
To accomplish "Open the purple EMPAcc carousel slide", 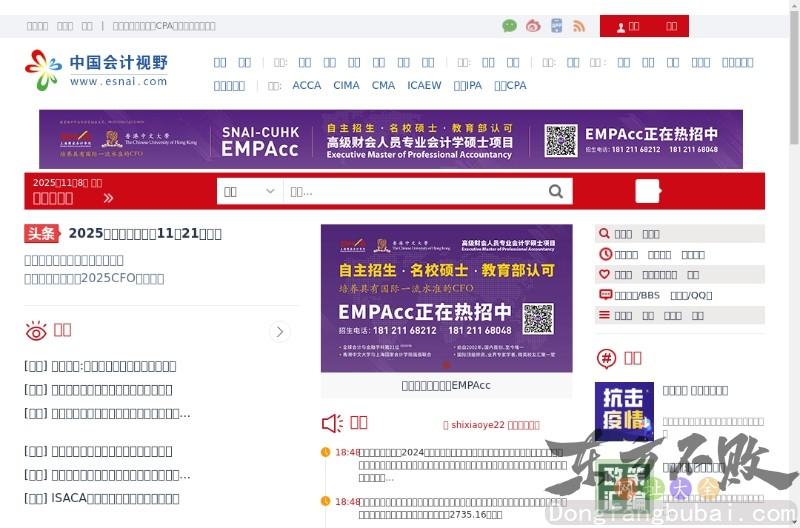I will coord(446,298).
